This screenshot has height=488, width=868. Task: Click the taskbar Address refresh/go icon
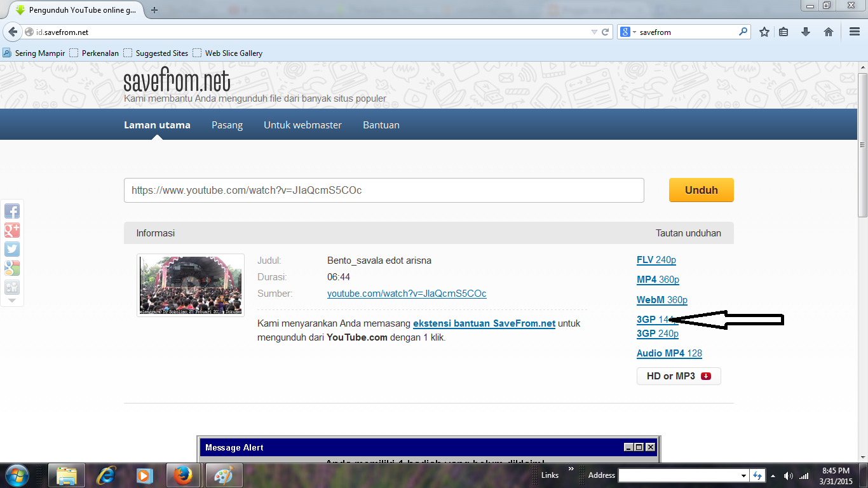(x=757, y=475)
